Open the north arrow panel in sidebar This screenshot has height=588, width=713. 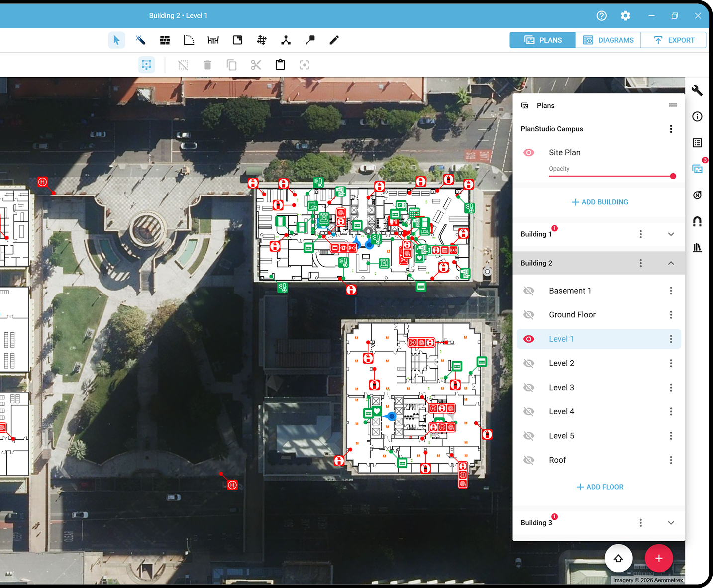(x=697, y=195)
